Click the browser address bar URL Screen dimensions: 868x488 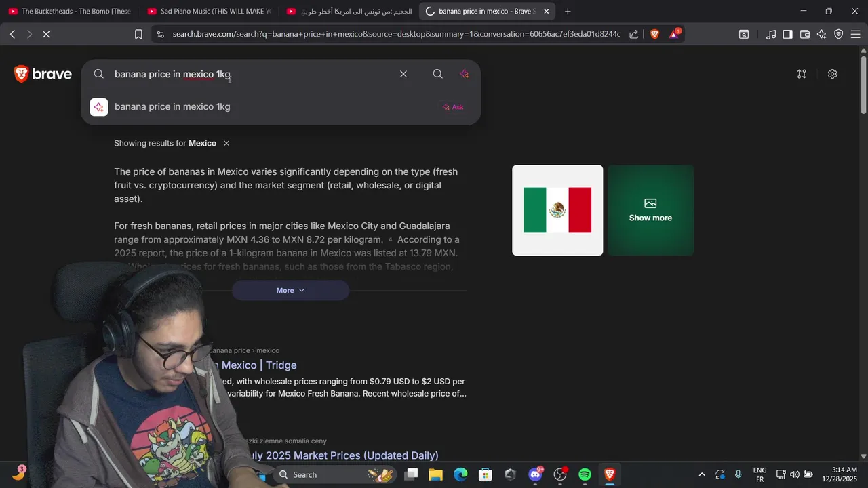click(x=396, y=34)
